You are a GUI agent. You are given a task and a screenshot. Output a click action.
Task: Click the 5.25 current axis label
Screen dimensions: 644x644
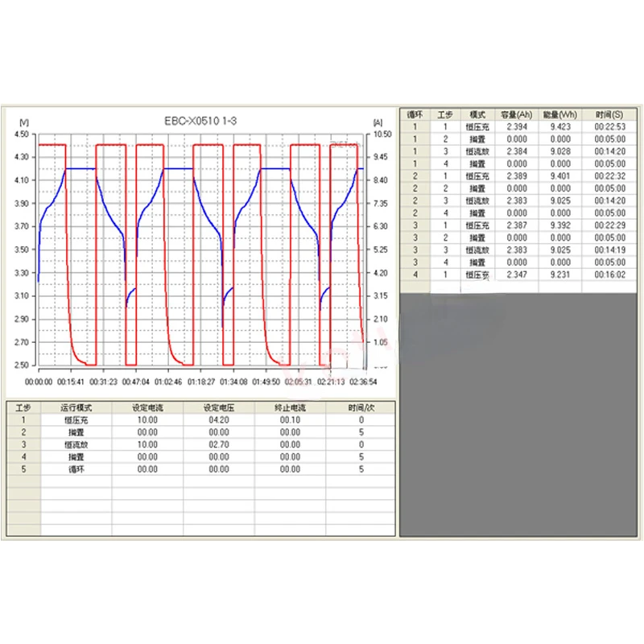(380, 250)
